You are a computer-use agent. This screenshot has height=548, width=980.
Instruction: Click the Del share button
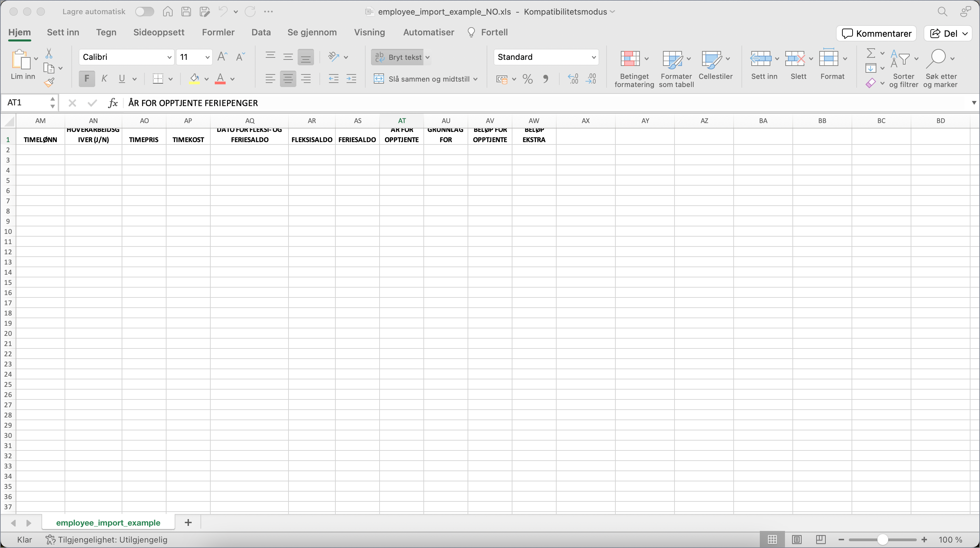[948, 34]
